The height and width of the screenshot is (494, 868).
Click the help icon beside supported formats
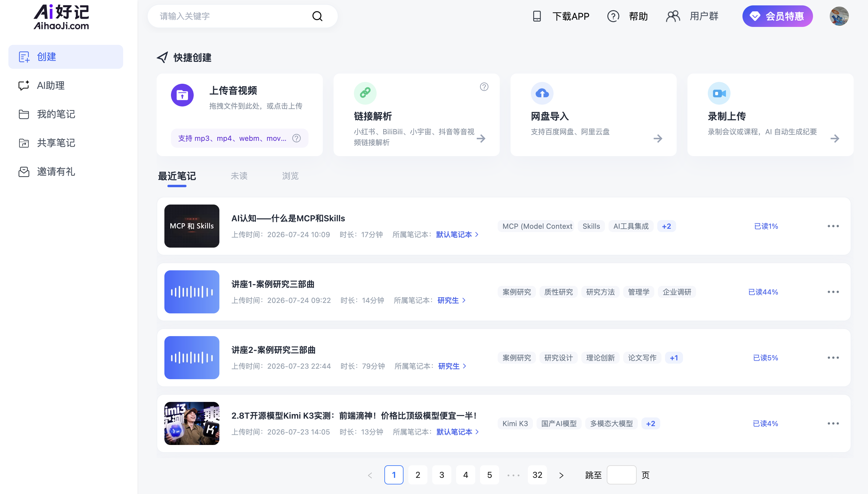click(x=297, y=138)
